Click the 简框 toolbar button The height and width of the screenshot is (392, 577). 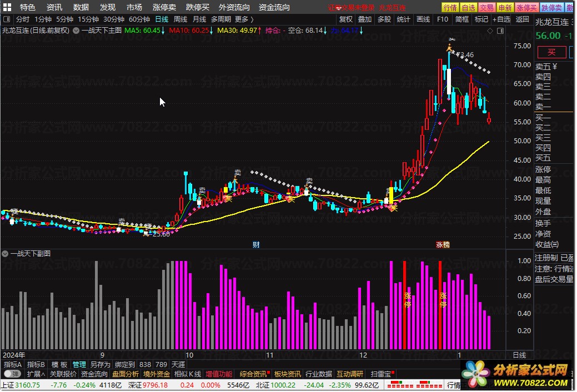tap(462, 19)
